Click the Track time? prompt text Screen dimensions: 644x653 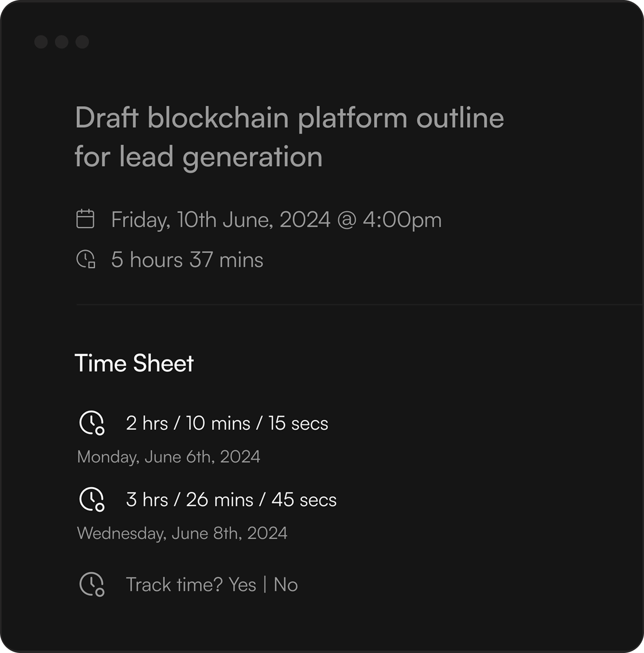click(174, 585)
